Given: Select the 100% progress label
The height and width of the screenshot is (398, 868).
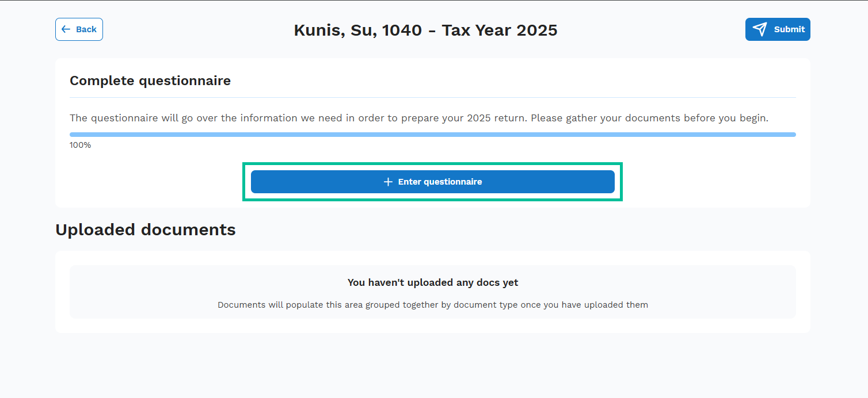Looking at the screenshot, I should click(80, 144).
